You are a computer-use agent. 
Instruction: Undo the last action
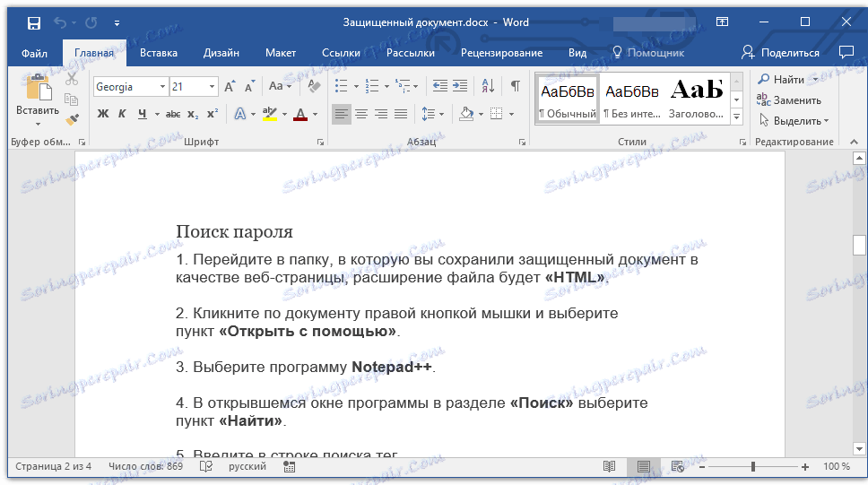[60, 22]
